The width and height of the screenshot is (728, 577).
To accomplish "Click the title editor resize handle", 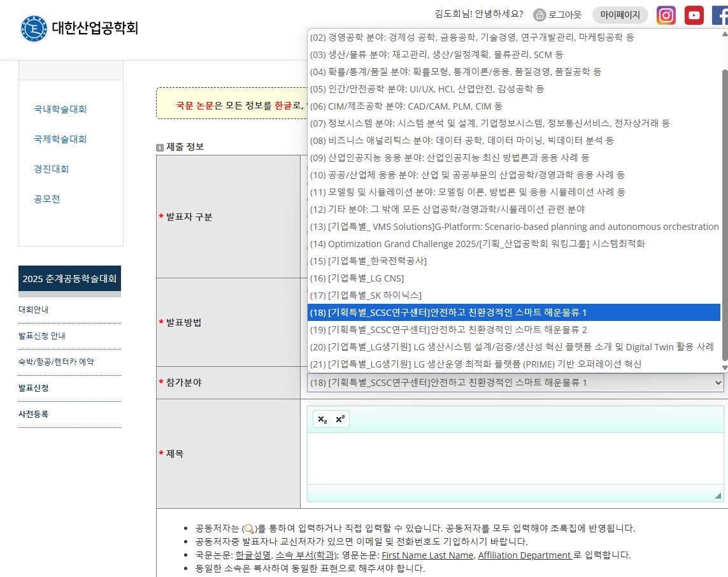I will pyautogui.click(x=718, y=495).
